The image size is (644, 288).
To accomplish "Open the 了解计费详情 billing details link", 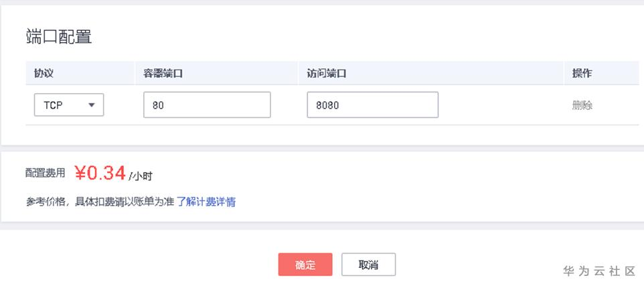I will (206, 202).
